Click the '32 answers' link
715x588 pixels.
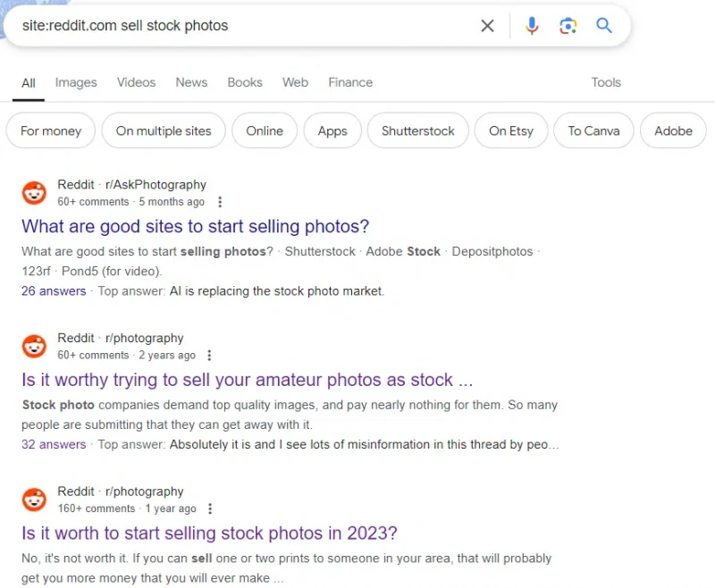[x=54, y=444]
